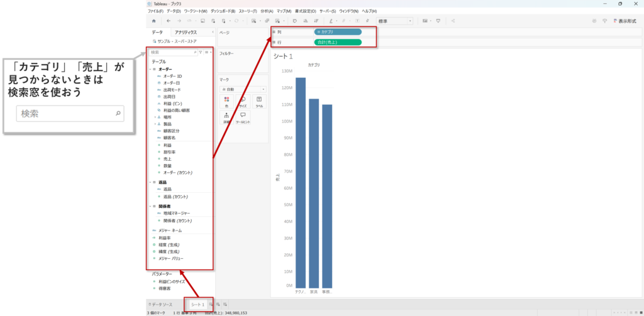
Task: Open the Tooltip (ツールヒント) mark card
Action: point(243,117)
